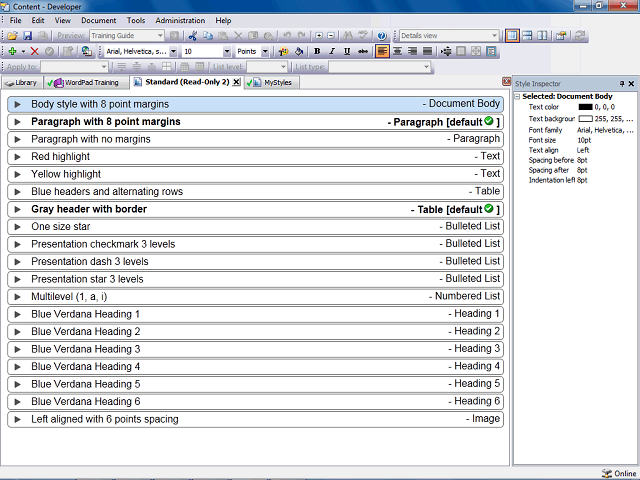Select the Left aligned with 6 points spacing row
This screenshot has width=640, height=480.
(x=256, y=419)
